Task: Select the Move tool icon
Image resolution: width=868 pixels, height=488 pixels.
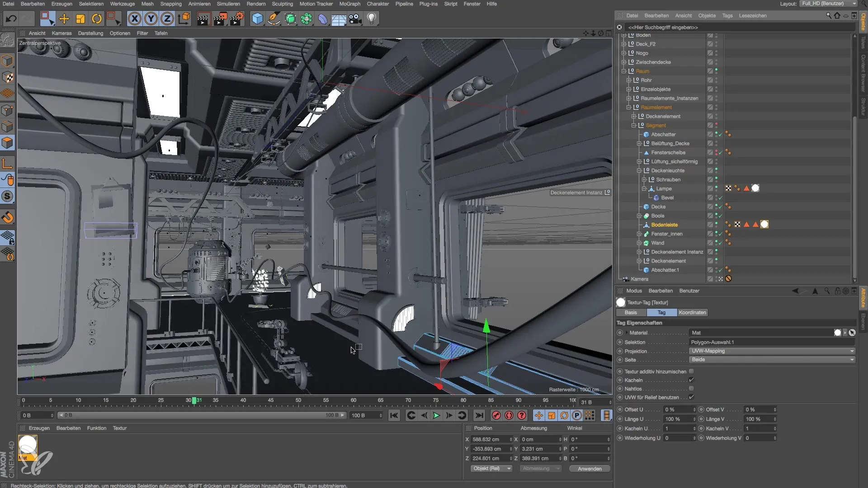Action: (64, 19)
